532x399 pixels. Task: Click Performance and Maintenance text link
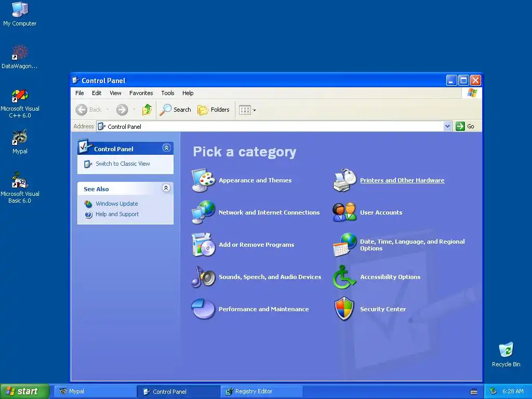click(263, 309)
